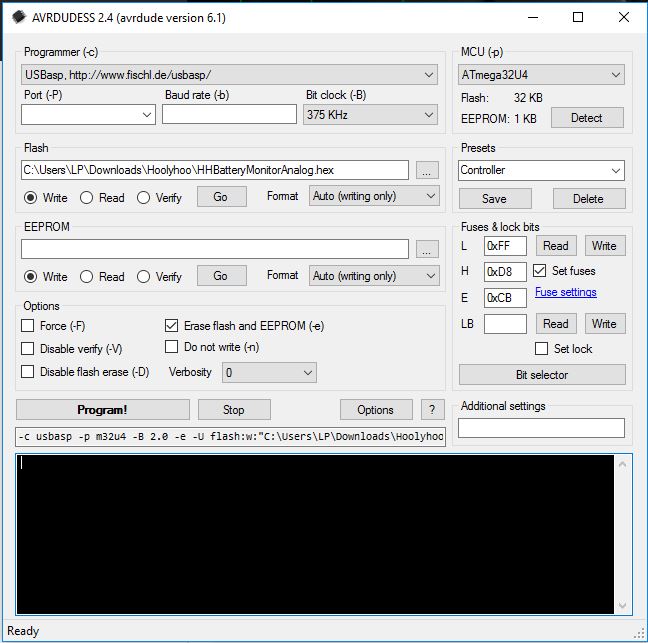
Task: Click the Program! button
Action: (103, 410)
